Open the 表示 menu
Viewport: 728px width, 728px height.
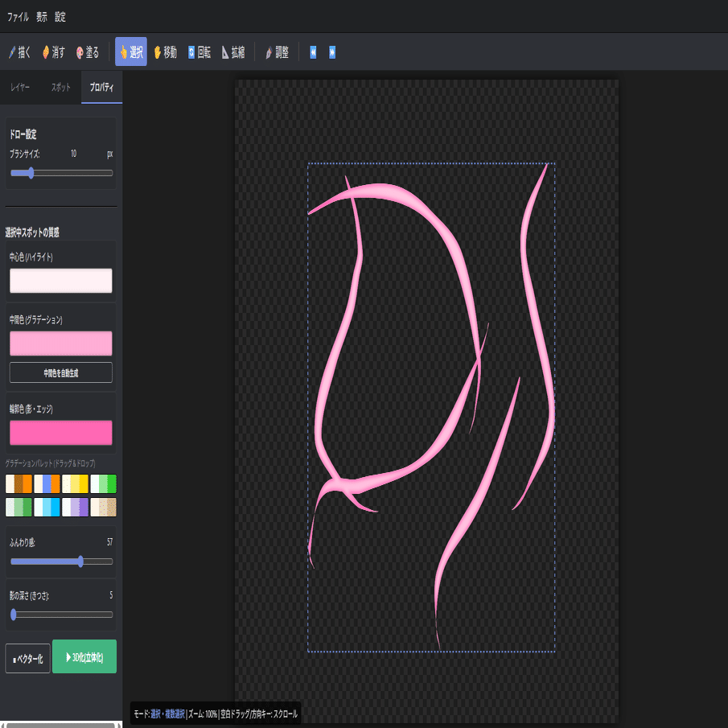(42, 17)
